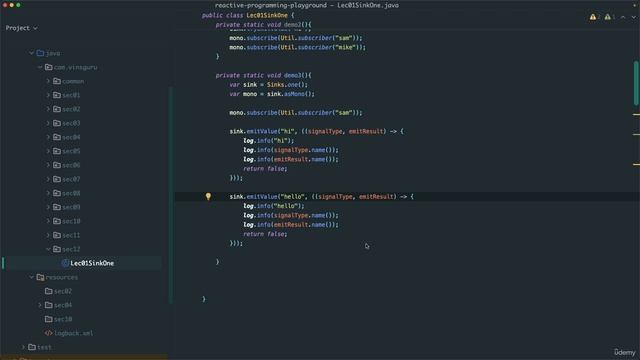Click the first warning triangle indicator
This screenshot has width=640, height=360.
coord(593,17)
